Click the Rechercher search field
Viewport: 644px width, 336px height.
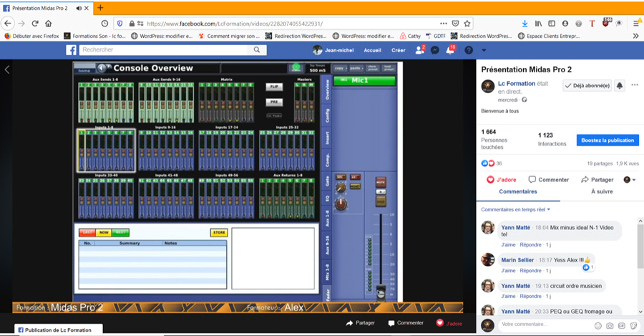(x=165, y=49)
